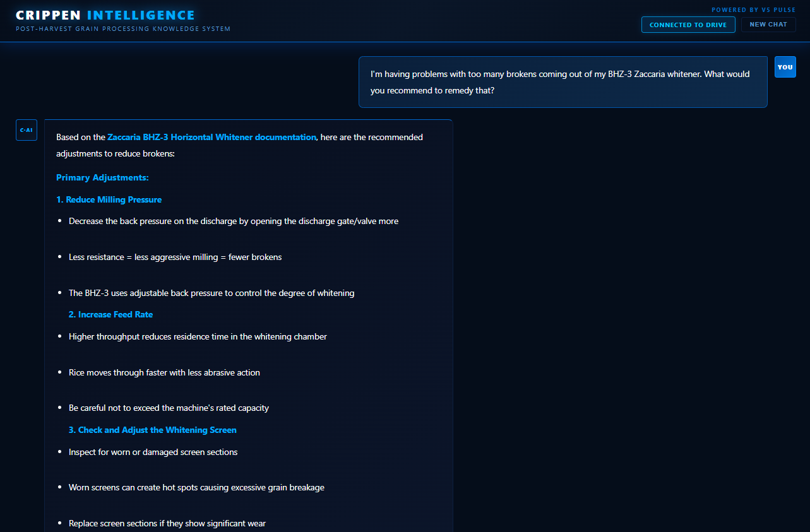Screen dimensions: 810x532
Task: Click the Powered by VS Pulse label
Action: (754, 10)
